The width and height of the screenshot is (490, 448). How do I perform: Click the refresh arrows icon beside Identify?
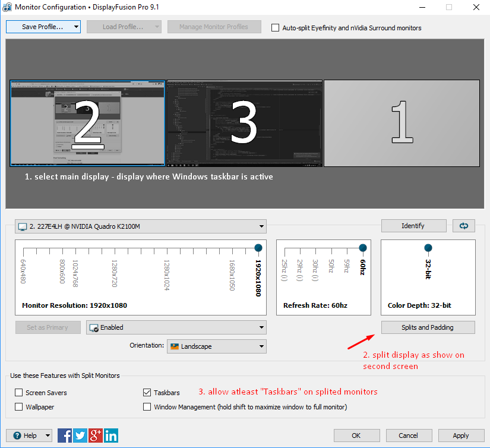(x=464, y=226)
